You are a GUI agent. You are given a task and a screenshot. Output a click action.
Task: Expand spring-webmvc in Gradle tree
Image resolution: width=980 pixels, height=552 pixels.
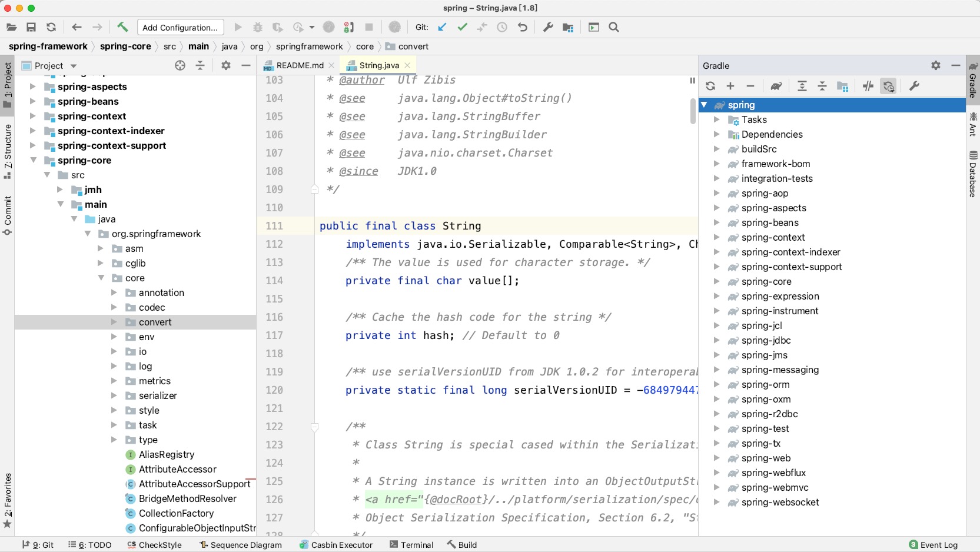click(717, 487)
